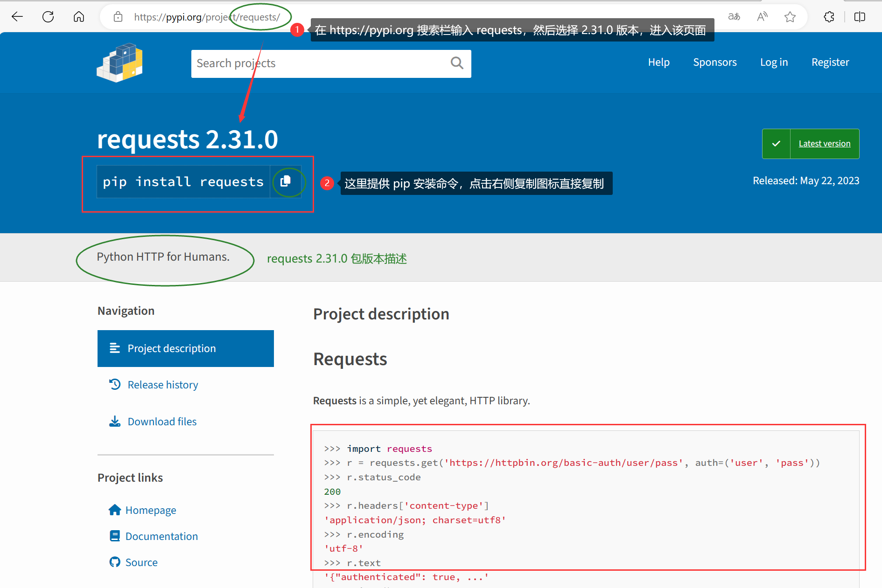View site info via the lock icon
The image size is (882, 588).
click(118, 17)
